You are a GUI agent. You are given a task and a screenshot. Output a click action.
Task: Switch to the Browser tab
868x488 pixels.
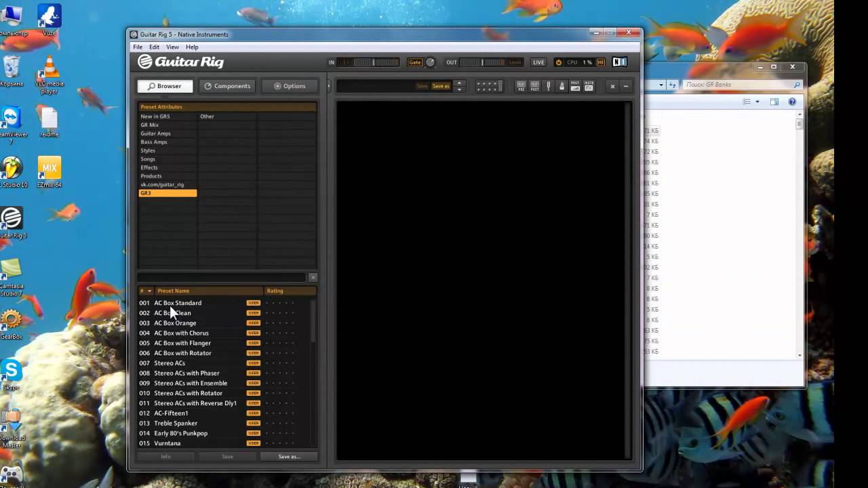(x=165, y=86)
